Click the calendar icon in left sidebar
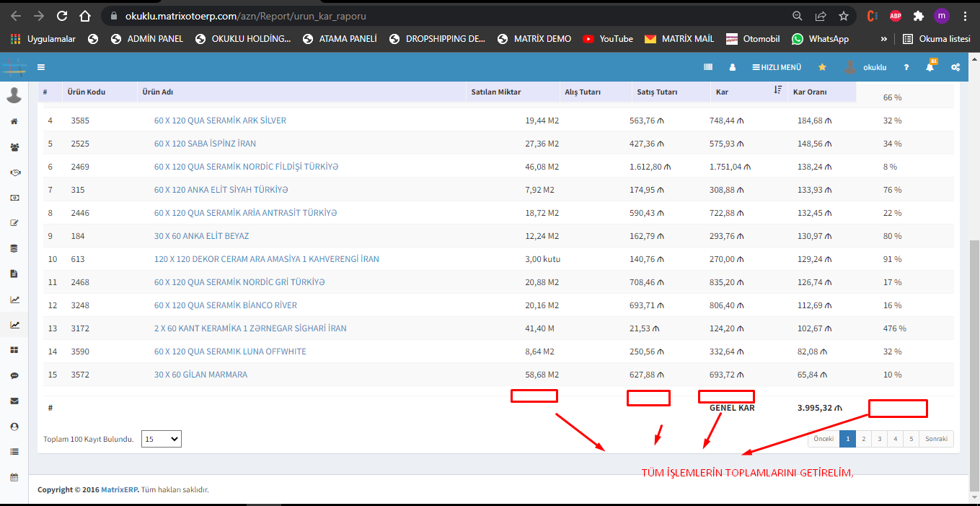Image resolution: width=980 pixels, height=506 pixels. pyautogui.click(x=14, y=477)
